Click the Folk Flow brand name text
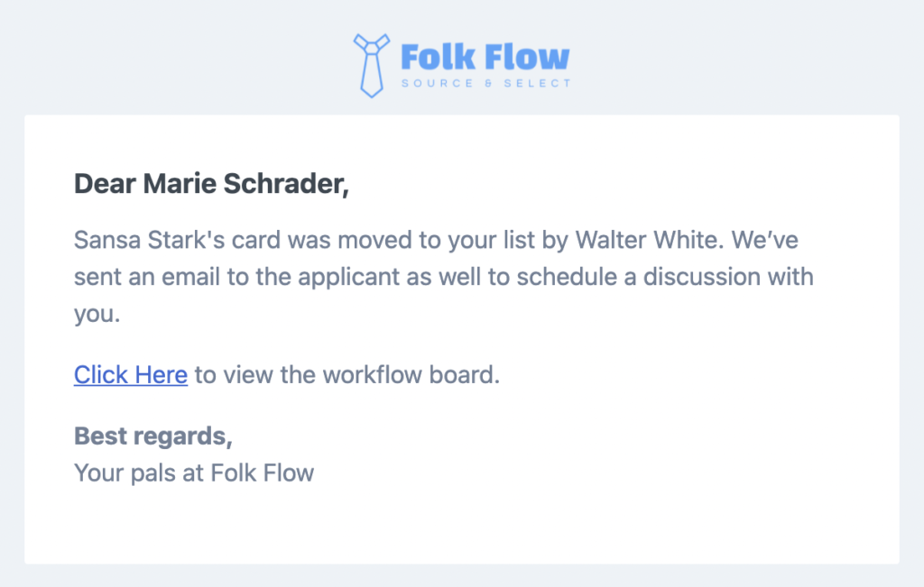The image size is (924, 587). [x=485, y=57]
